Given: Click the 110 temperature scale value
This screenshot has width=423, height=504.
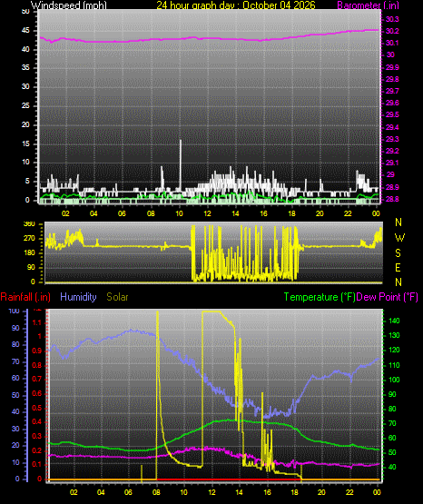Looking at the screenshot, I should click(x=394, y=365).
